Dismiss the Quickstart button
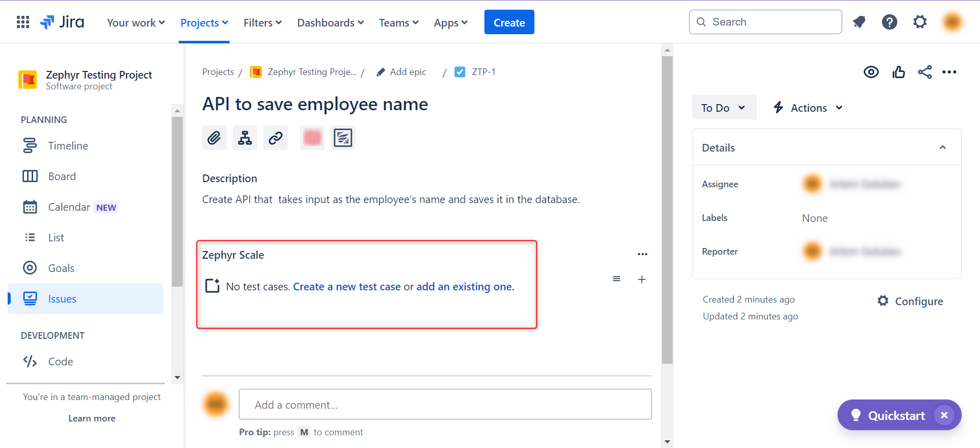980x448 pixels. (944, 415)
